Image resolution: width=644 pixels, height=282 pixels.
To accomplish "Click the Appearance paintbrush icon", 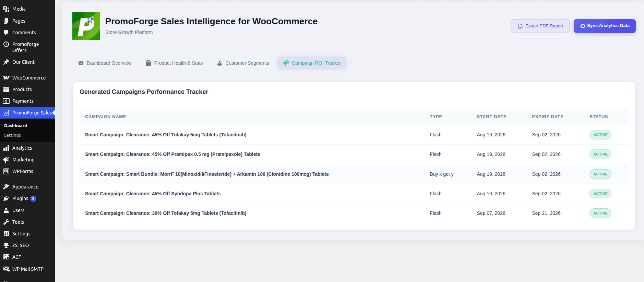I will (x=6, y=187).
